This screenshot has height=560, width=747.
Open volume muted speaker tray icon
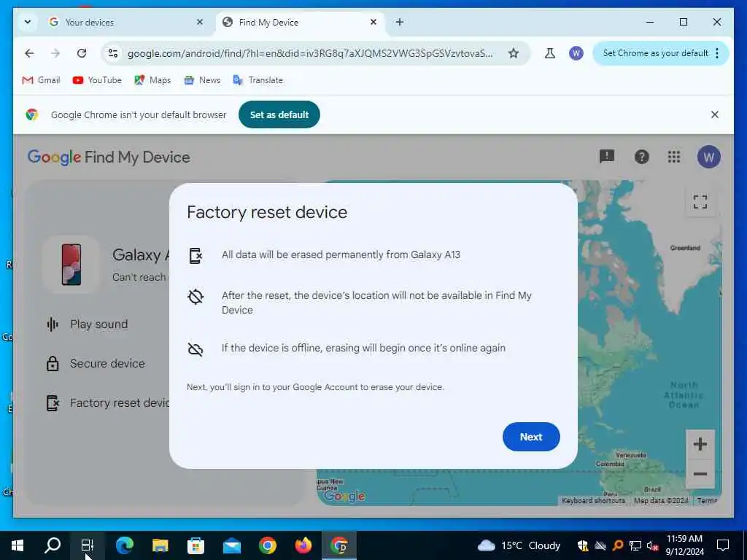(652, 545)
